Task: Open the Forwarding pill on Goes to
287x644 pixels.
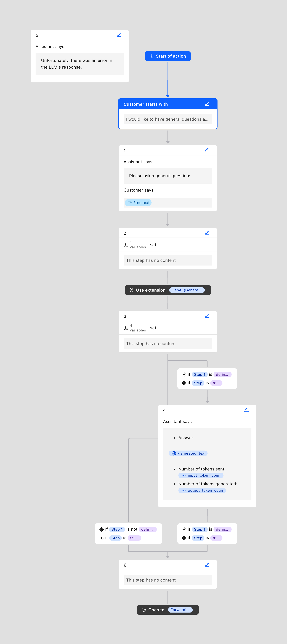Action: [x=180, y=610]
